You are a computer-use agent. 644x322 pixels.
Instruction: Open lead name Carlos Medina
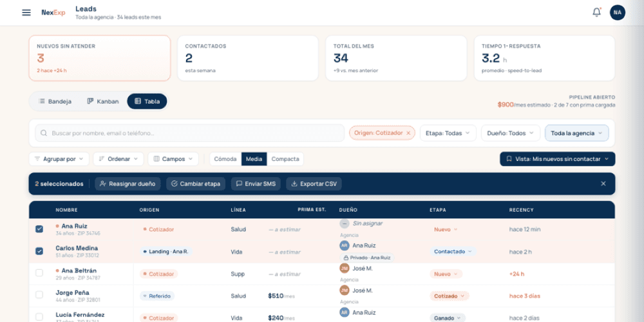(x=77, y=248)
